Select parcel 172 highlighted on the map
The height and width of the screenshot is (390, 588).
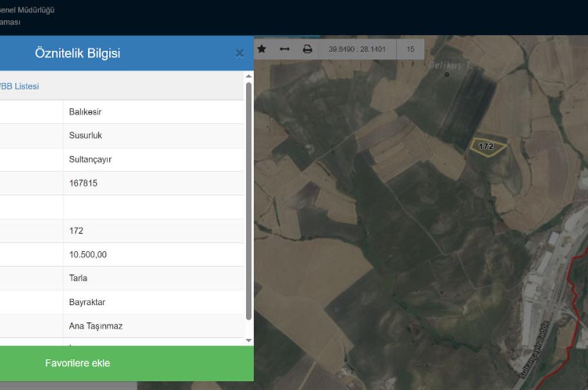[486, 147]
